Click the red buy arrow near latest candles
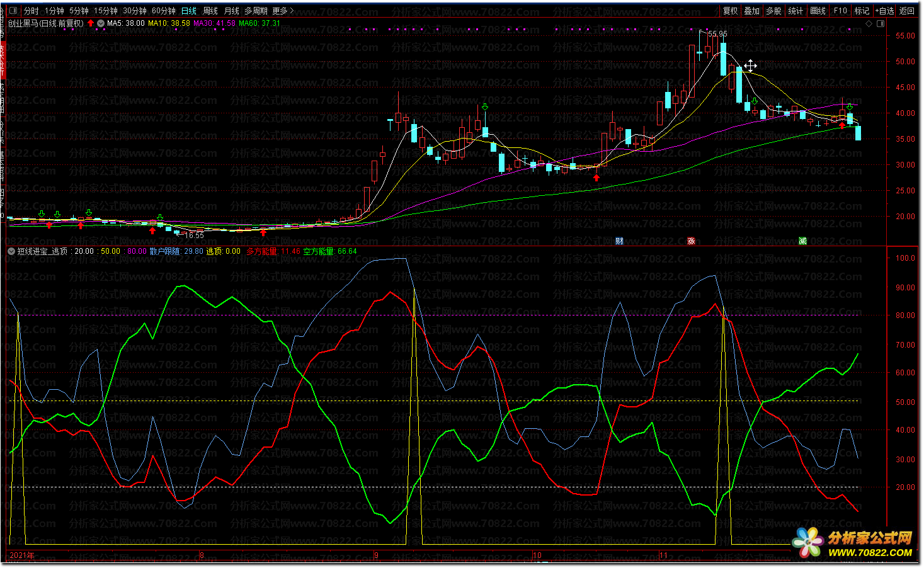 pos(842,126)
